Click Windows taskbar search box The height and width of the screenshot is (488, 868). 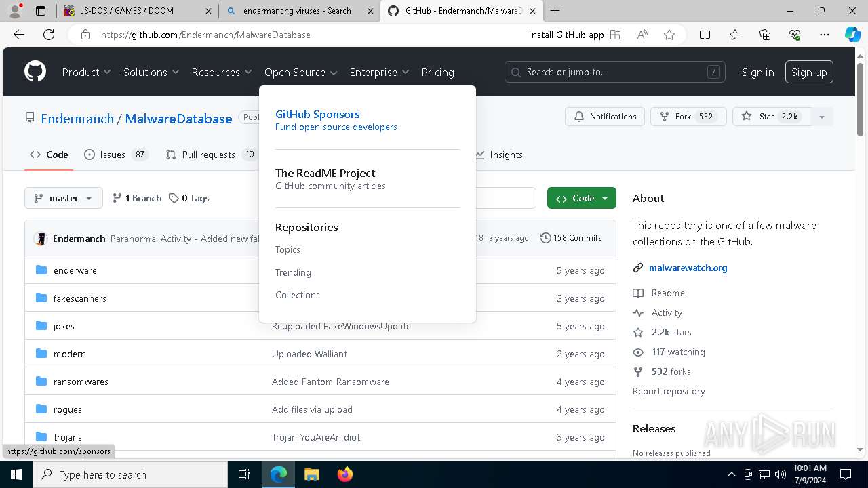[130, 474]
